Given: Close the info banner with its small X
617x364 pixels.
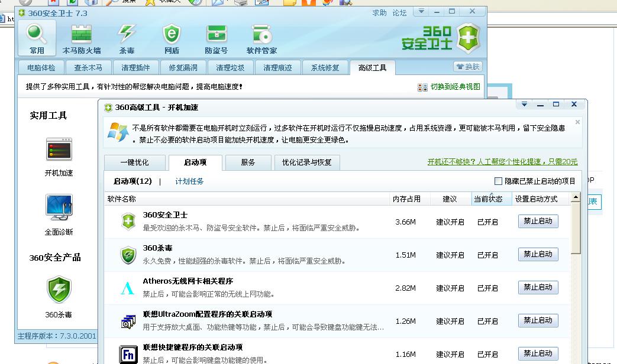Looking at the screenshot, I should pos(577,122).
